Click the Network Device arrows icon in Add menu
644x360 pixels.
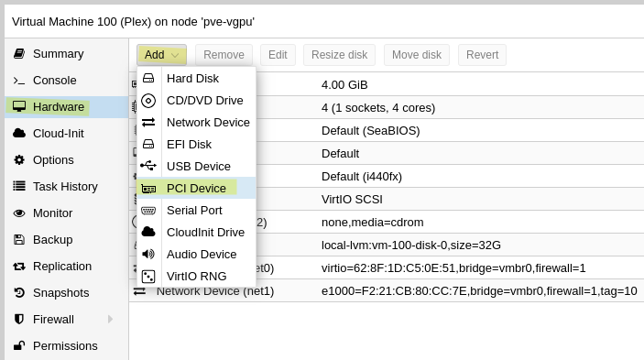(148, 123)
